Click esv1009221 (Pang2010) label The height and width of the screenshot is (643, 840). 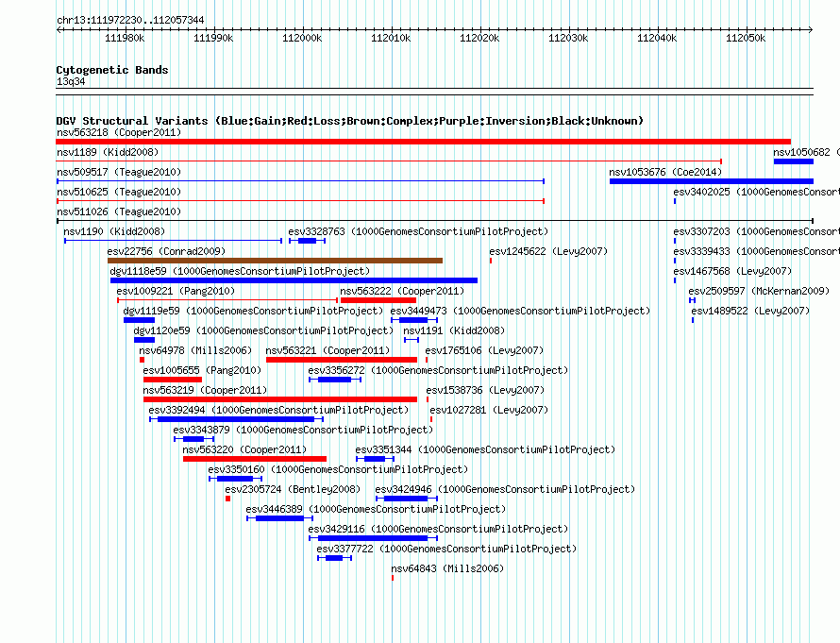[x=176, y=291]
